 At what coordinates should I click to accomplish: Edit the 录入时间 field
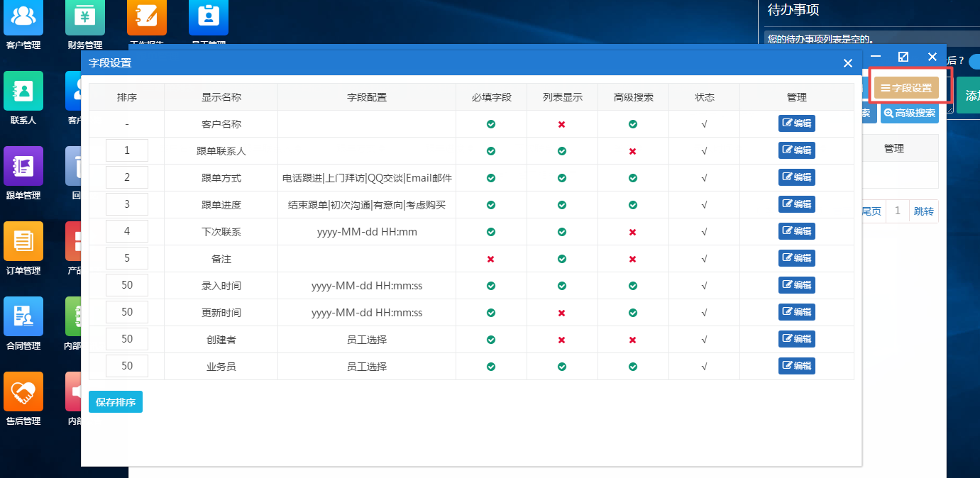click(797, 285)
